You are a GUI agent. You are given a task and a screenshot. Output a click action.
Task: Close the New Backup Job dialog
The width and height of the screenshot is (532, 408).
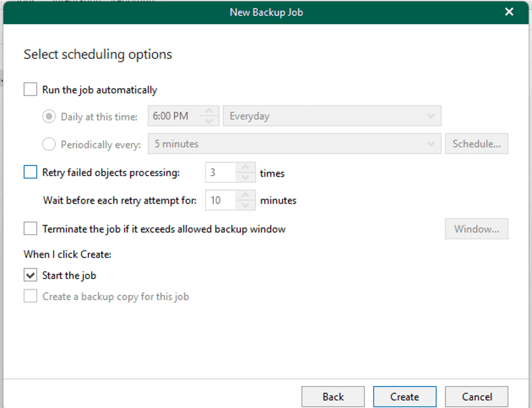(509, 12)
